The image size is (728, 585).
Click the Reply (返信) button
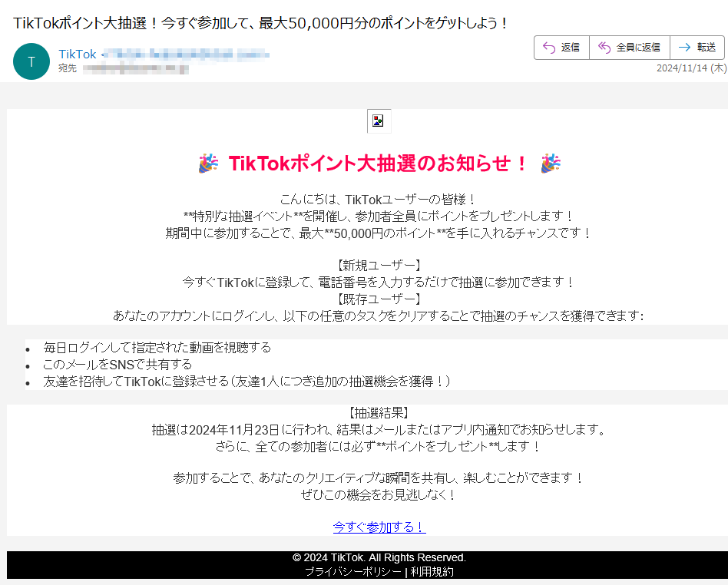(561, 48)
